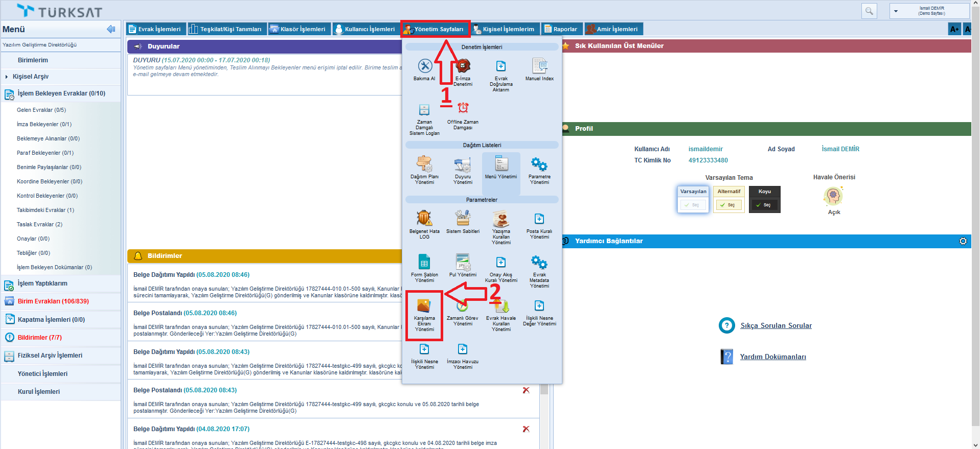Click the Pul Yönetimi icon

463,262
